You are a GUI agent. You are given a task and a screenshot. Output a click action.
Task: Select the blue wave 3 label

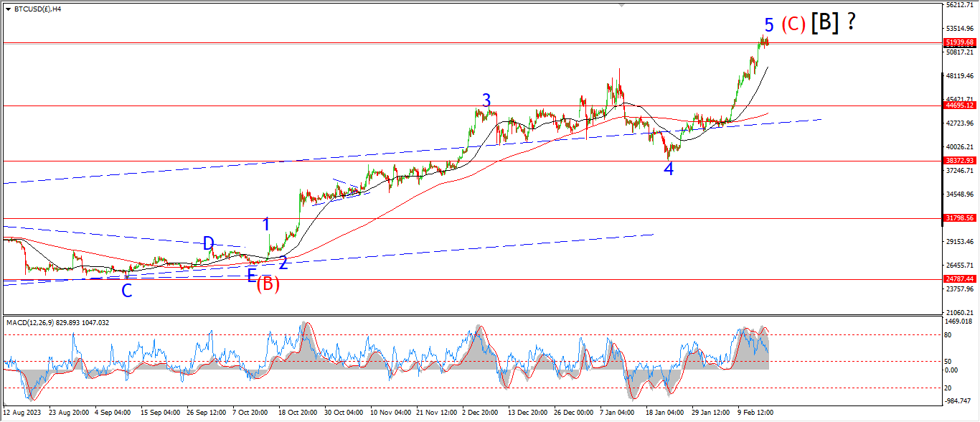pyautogui.click(x=486, y=100)
